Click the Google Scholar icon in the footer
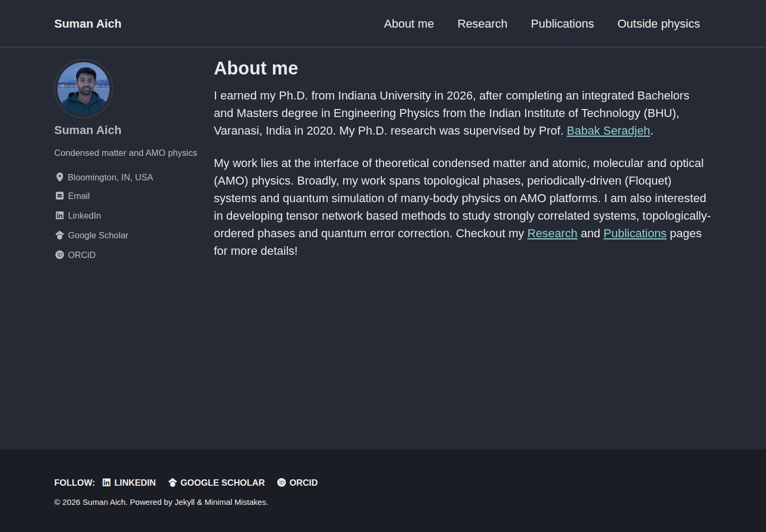Screen dimensions: 766x532 pos(172,483)
